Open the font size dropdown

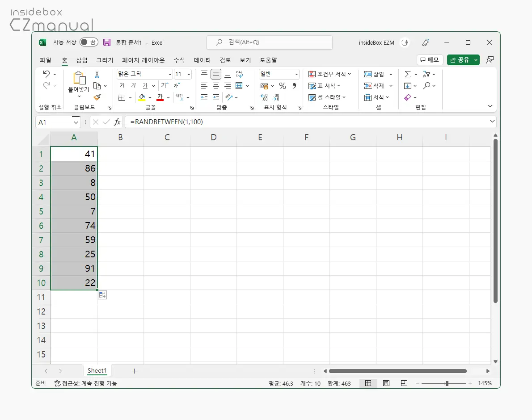pos(189,74)
